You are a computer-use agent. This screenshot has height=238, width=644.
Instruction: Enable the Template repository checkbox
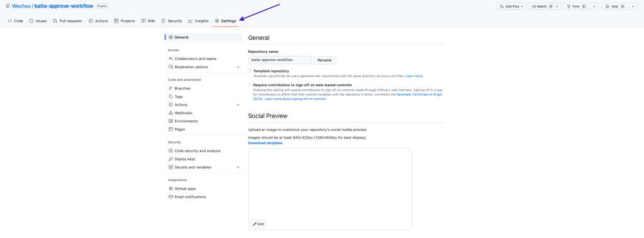coord(250,71)
